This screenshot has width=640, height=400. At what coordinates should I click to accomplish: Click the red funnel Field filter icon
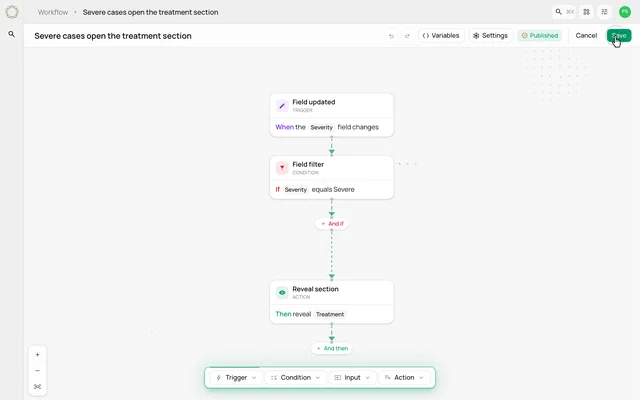click(282, 168)
